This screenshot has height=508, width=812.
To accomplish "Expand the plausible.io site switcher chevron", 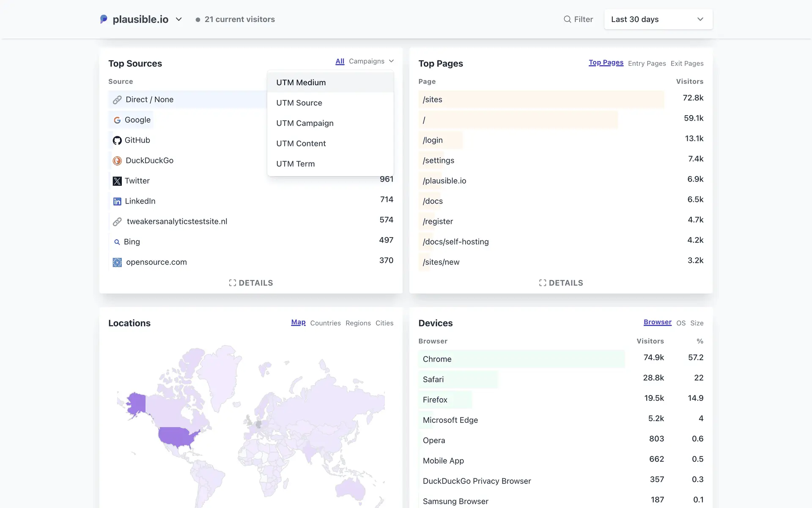I will tap(179, 19).
